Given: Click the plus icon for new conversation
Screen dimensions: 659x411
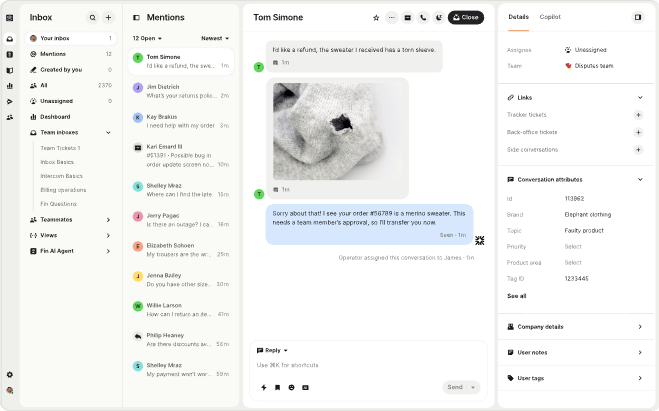Looking at the screenshot, I should click(109, 17).
